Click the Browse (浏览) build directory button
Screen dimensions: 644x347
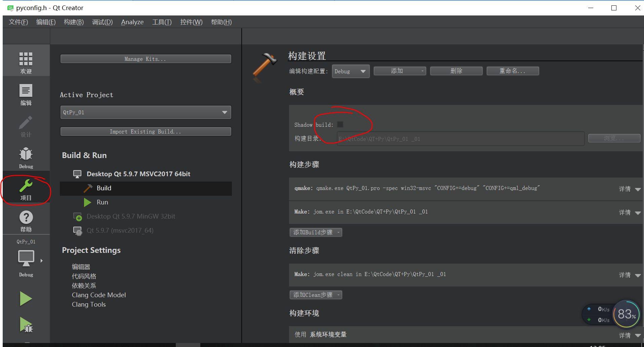(x=614, y=138)
